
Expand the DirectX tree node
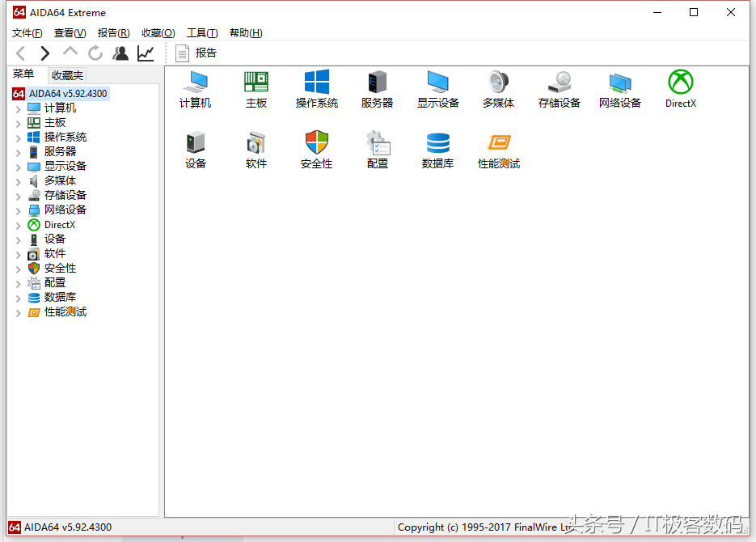[x=19, y=225]
